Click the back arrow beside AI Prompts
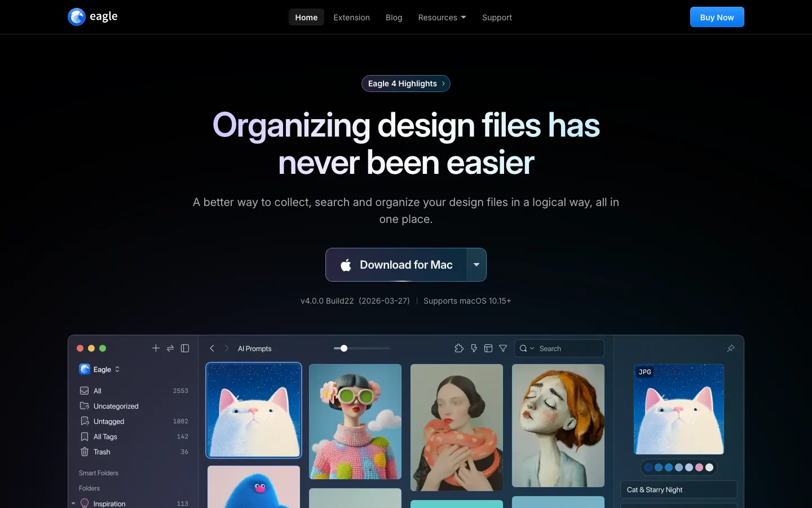The image size is (812, 508). click(212, 348)
